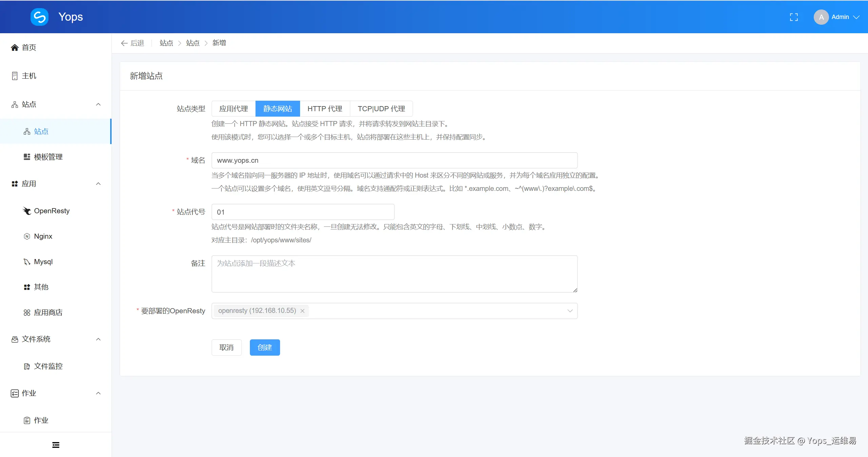Click the 创建 create button
The height and width of the screenshot is (457, 868).
click(264, 347)
